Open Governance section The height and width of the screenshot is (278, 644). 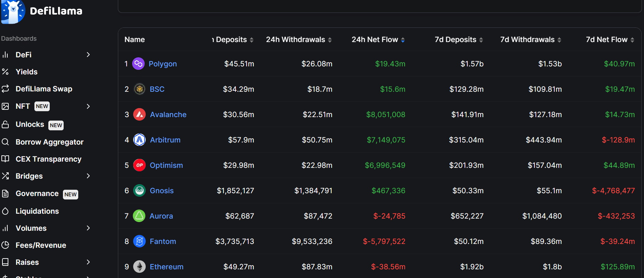37,193
